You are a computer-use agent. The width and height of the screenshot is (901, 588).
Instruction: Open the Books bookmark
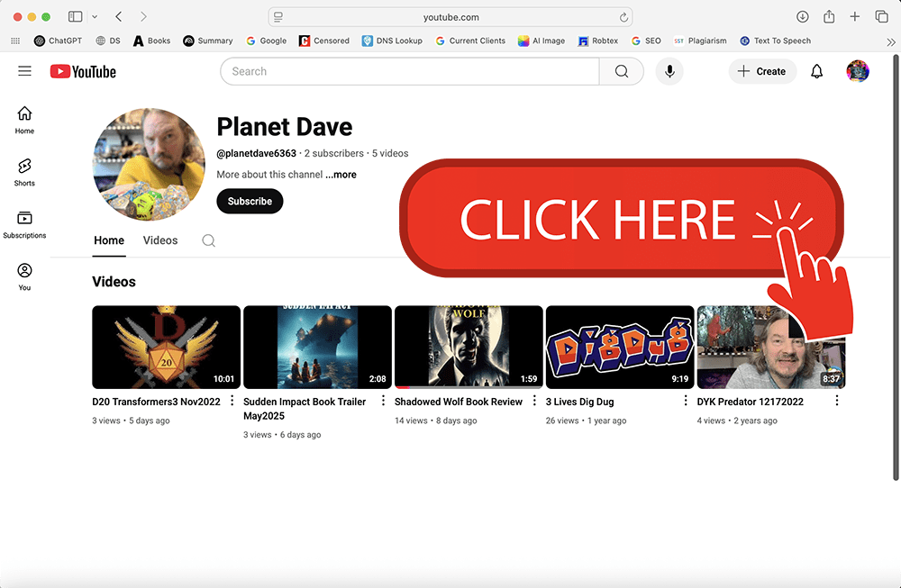coord(151,41)
